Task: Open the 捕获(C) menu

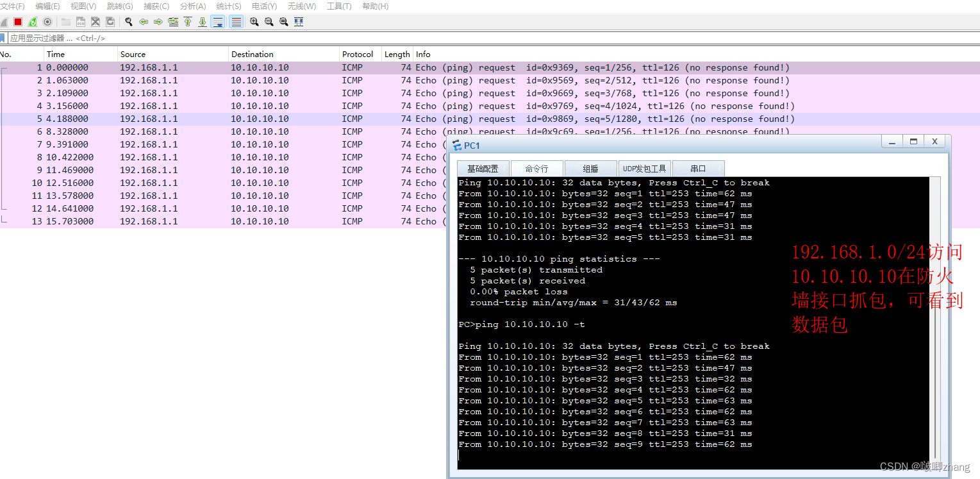Action: coord(156,6)
